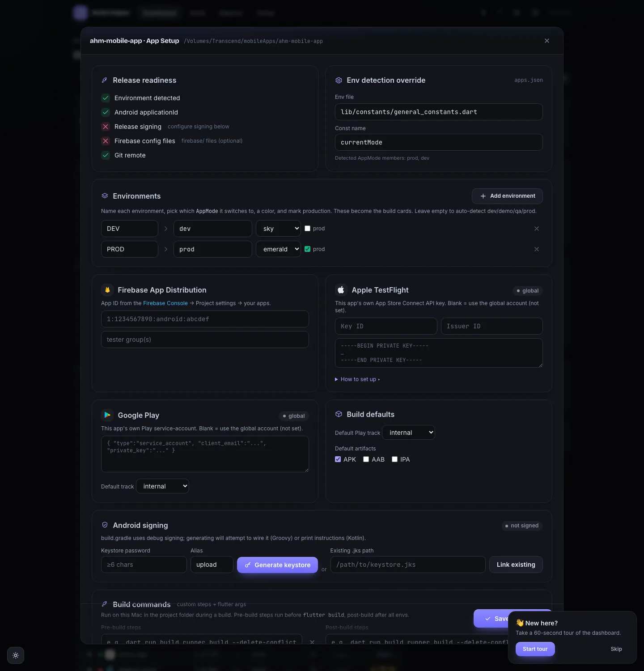
Task: Click the Env file input field
Action: click(x=439, y=112)
